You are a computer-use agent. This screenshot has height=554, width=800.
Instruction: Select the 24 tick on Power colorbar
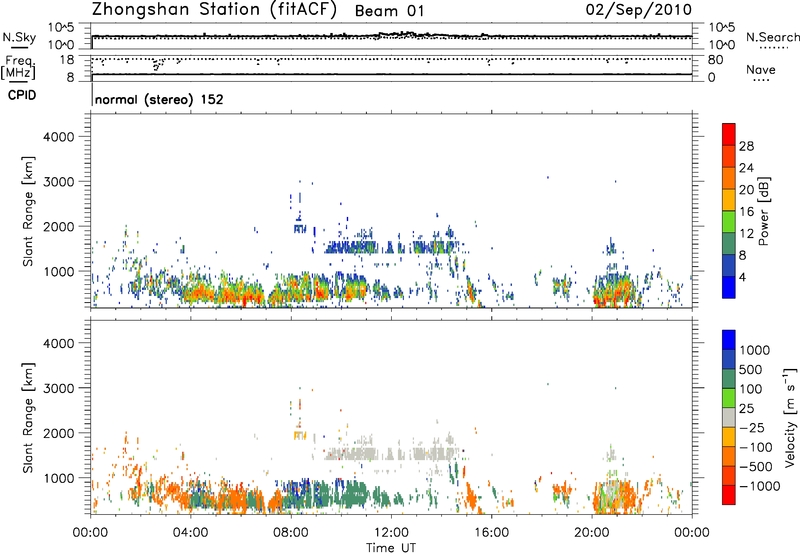coord(746,168)
